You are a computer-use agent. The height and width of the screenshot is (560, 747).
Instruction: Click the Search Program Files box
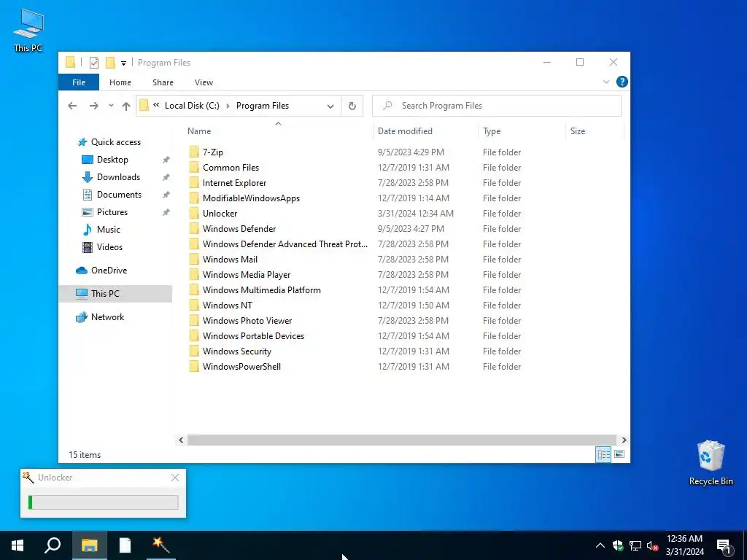[x=496, y=106]
